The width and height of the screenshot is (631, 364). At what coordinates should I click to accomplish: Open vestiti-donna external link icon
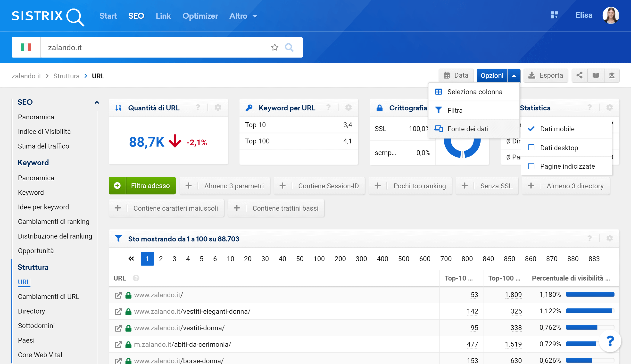(x=118, y=328)
